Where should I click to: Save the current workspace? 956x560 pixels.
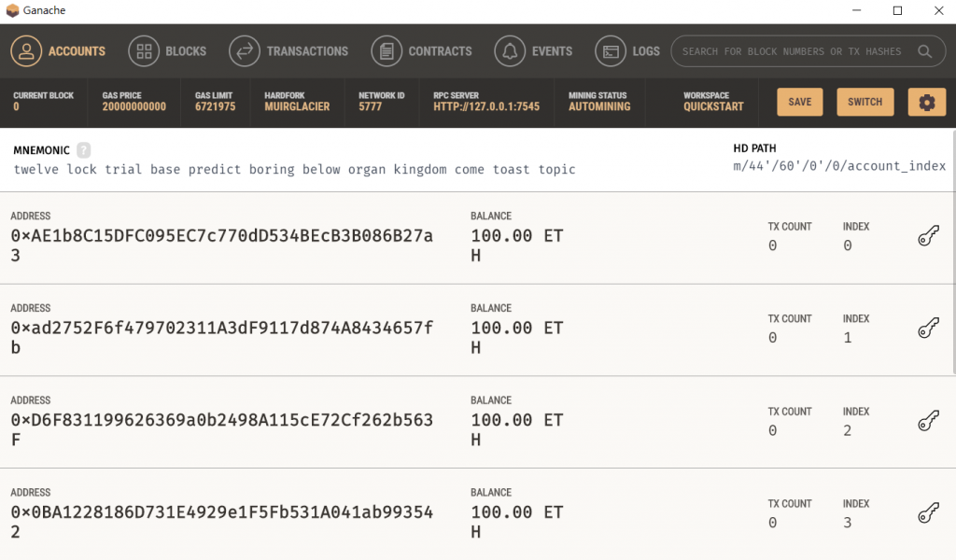pos(800,102)
